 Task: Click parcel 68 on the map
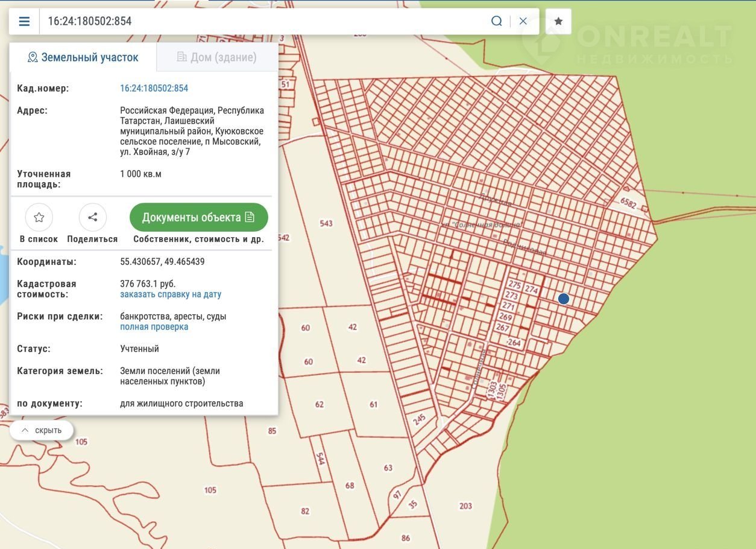click(x=350, y=485)
